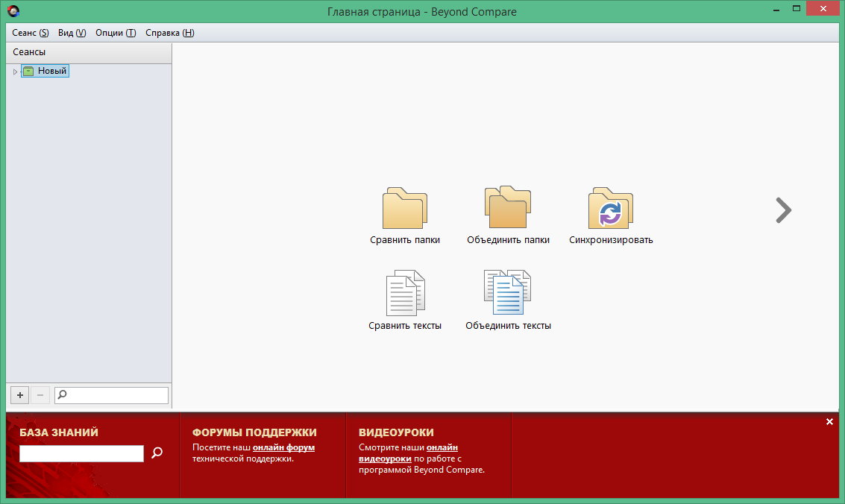Open the Сеанс menu
Viewport: 845px width, 504px height.
click(x=31, y=33)
